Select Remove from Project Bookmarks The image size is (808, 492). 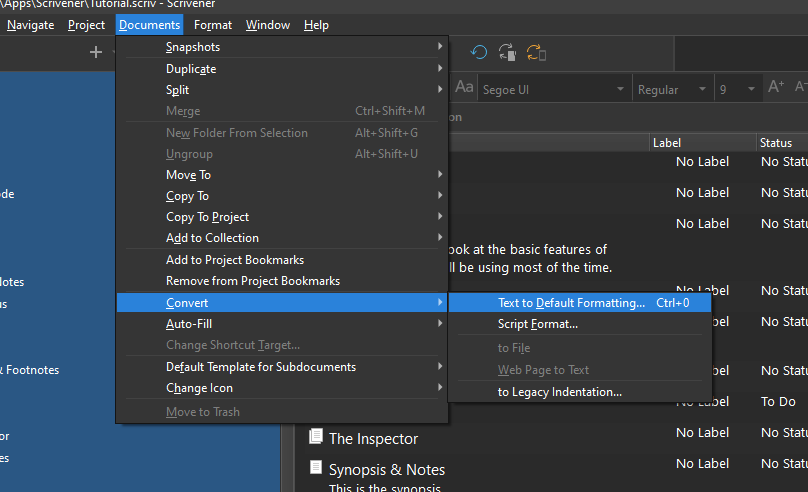(x=282, y=281)
